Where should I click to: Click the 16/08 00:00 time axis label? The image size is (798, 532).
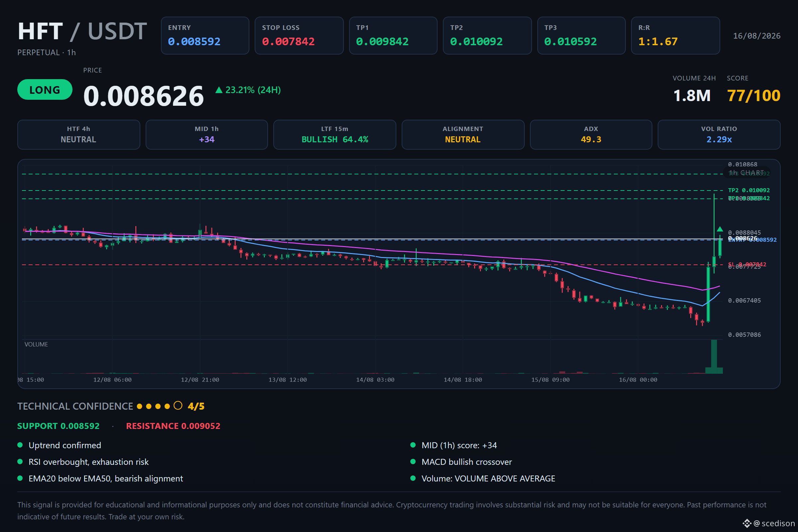[638, 380]
